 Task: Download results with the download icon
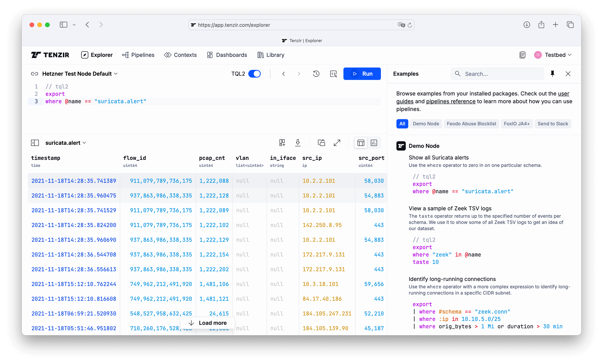298,143
